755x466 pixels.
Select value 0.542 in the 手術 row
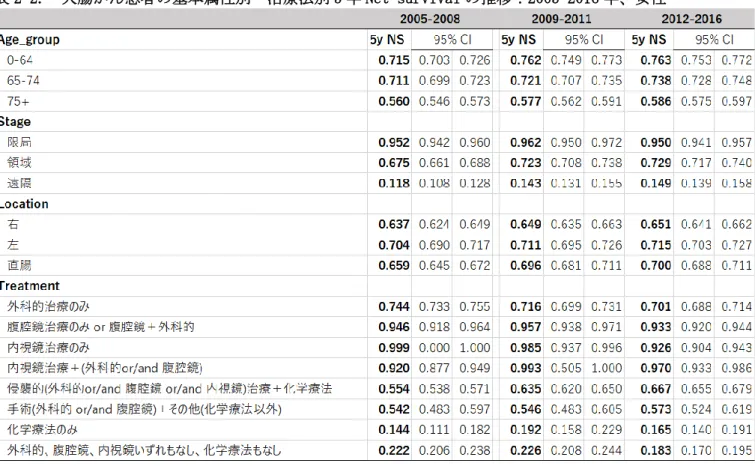[x=393, y=409]
